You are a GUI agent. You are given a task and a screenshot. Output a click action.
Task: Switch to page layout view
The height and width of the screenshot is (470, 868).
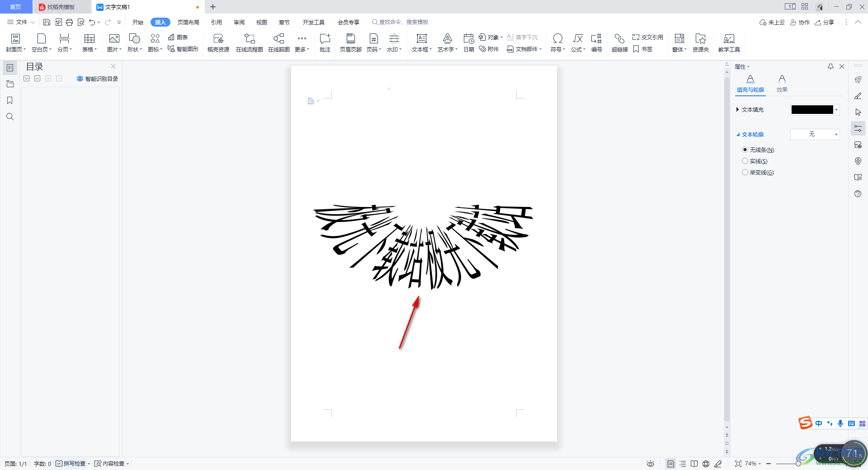pos(671,464)
